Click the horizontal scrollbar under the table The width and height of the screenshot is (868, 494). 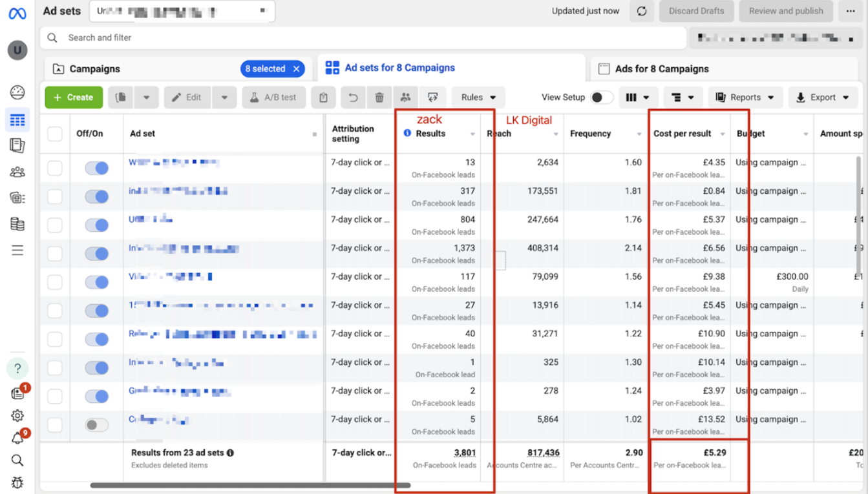pyautogui.click(x=250, y=485)
